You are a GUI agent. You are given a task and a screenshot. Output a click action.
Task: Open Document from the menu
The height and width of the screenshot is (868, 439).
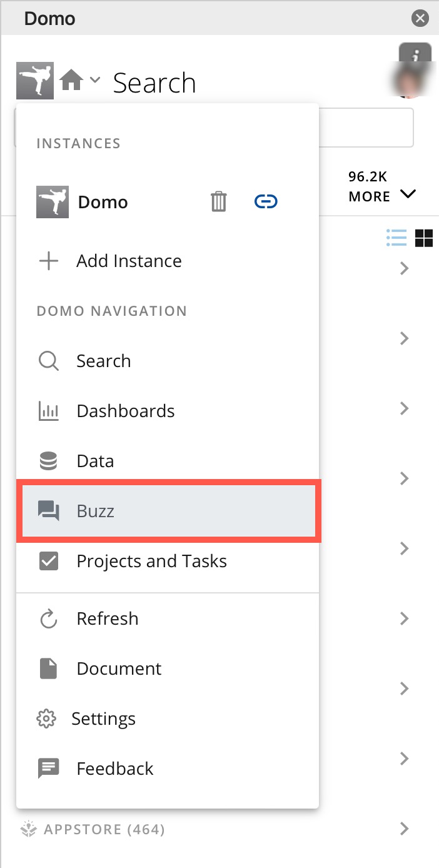(x=119, y=668)
